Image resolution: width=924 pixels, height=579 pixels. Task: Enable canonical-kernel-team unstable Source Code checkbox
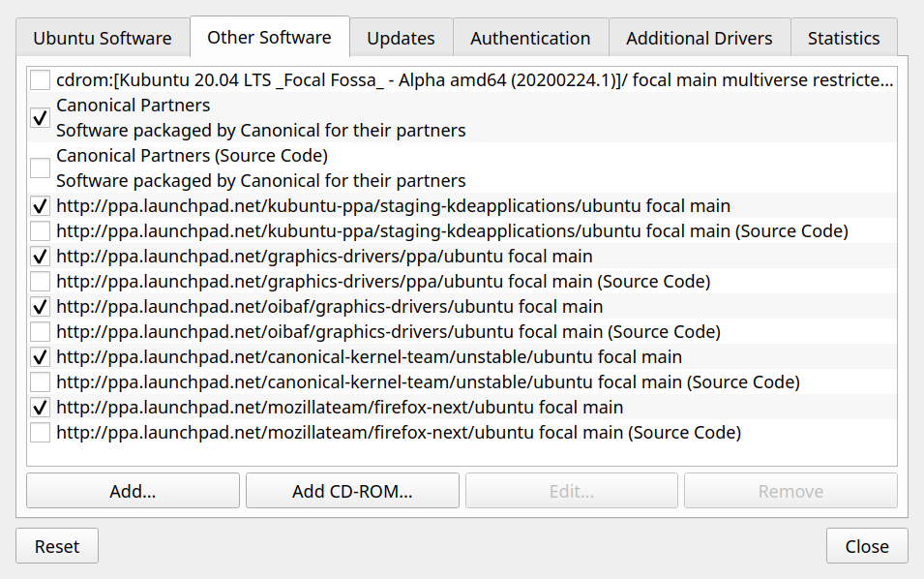(40, 382)
